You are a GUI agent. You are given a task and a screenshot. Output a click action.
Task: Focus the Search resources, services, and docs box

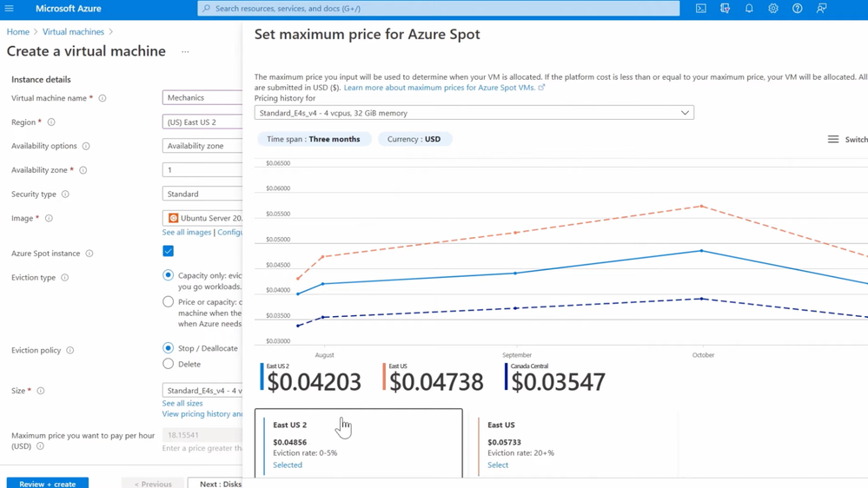pos(439,9)
